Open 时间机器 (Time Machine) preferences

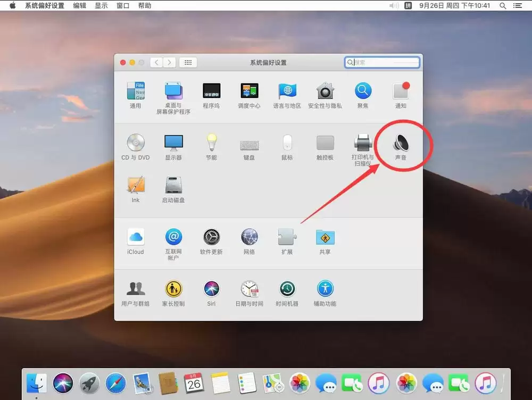tap(287, 293)
